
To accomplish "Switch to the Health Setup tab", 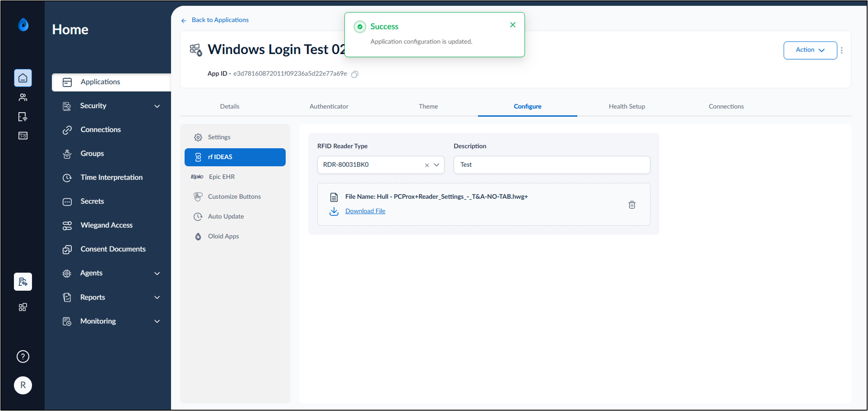I will 627,106.
